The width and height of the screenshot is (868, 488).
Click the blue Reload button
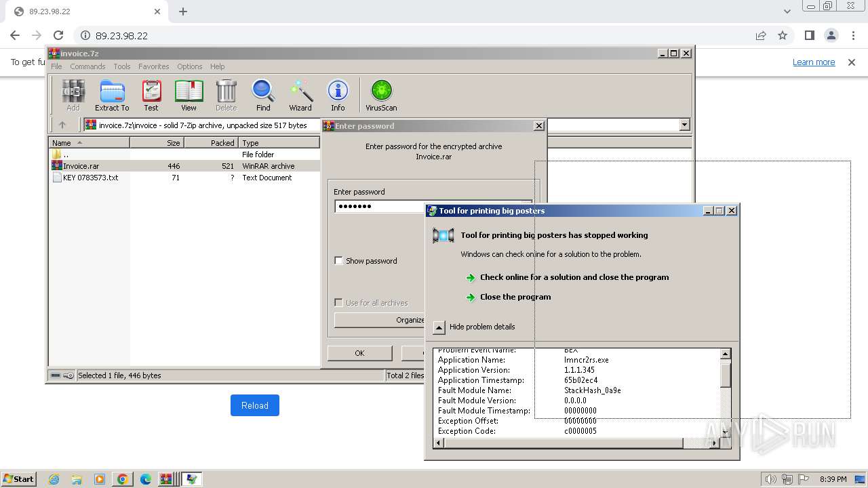[255, 405]
